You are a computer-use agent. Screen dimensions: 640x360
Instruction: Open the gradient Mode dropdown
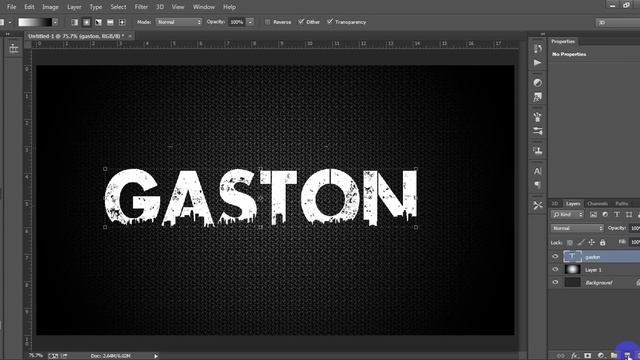pyautogui.click(x=179, y=22)
